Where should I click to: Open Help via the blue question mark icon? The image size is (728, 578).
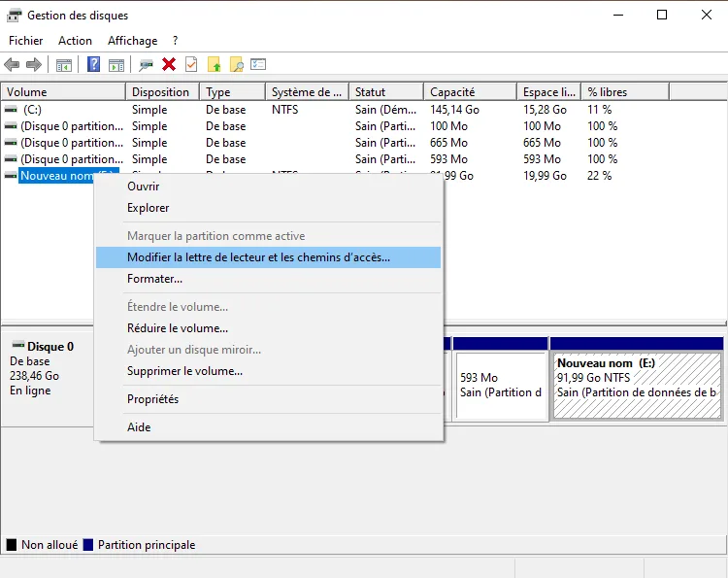tap(93, 64)
